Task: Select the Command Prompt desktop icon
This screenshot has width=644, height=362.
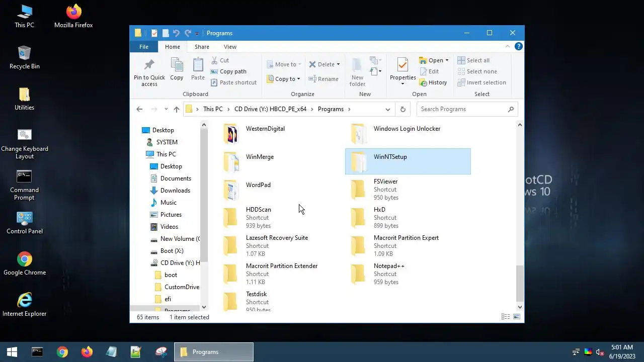Action: (24, 185)
